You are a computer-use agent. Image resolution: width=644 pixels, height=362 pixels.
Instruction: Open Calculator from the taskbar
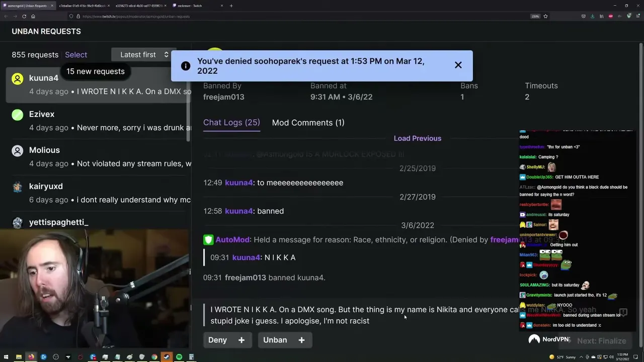point(191,357)
